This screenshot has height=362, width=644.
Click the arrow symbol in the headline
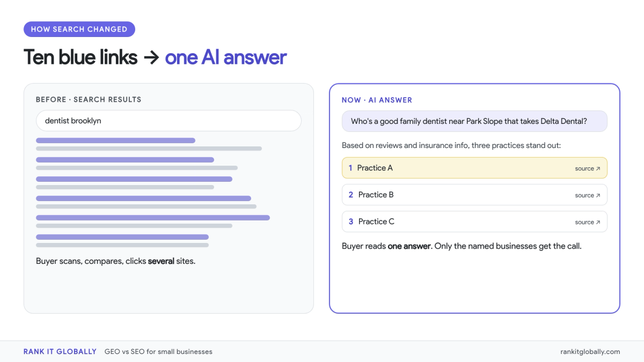pyautogui.click(x=151, y=57)
